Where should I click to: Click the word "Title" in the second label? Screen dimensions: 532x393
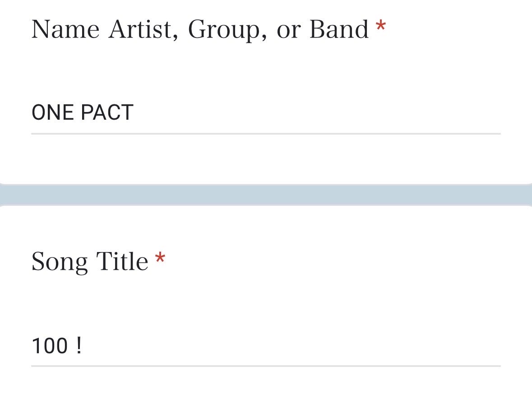point(122,261)
